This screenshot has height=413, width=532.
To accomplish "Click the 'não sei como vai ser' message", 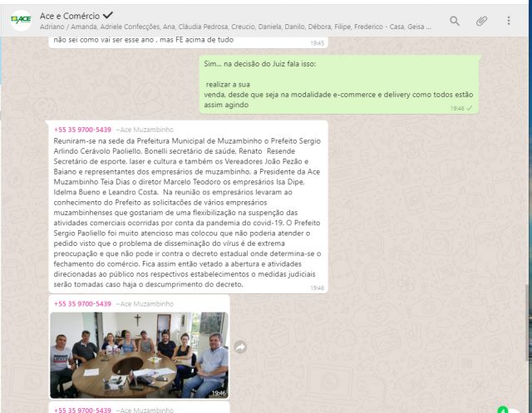I will click(143, 39).
